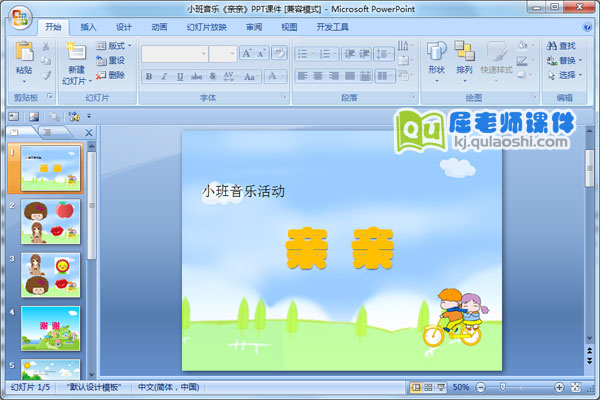Click the increase indent icon
The height and width of the screenshot is (400, 600).
tap(364, 54)
